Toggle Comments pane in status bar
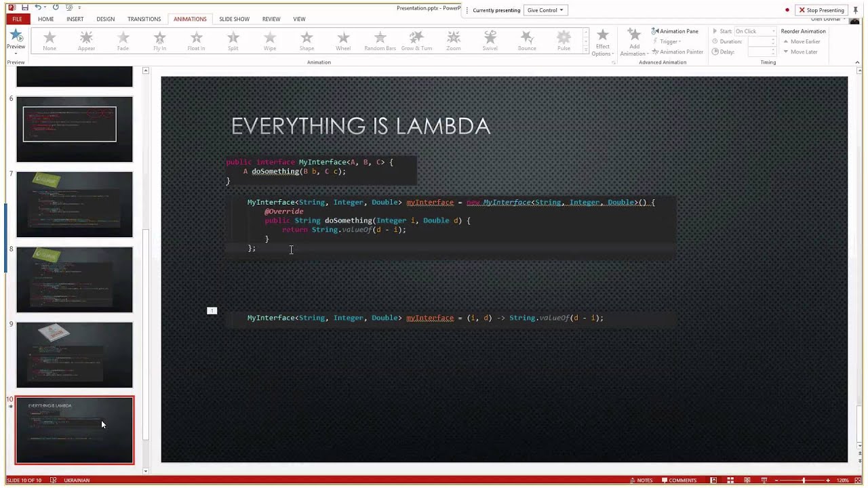 coord(679,480)
